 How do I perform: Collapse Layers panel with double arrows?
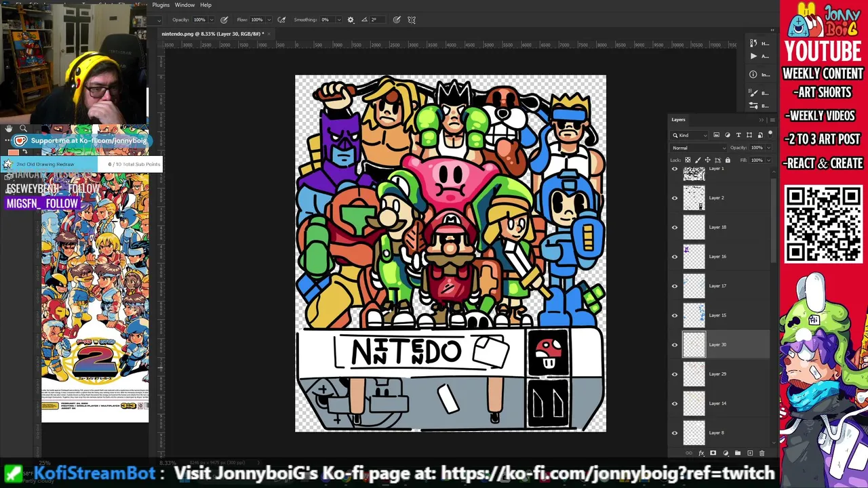tap(762, 120)
